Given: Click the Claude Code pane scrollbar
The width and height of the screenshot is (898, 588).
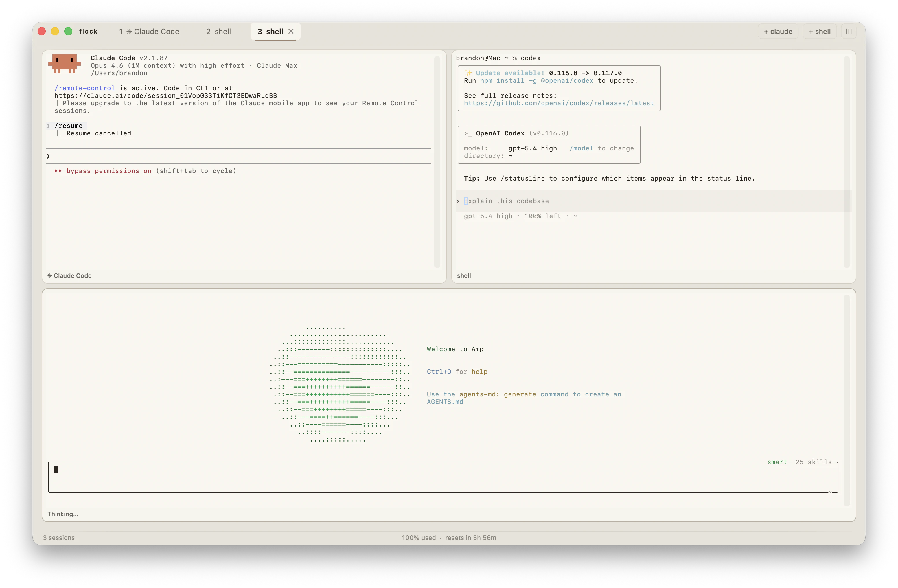Looking at the screenshot, I should (x=437, y=162).
